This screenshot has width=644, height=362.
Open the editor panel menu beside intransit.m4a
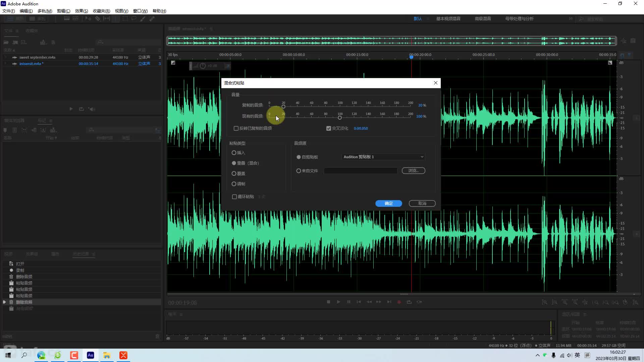point(211,29)
